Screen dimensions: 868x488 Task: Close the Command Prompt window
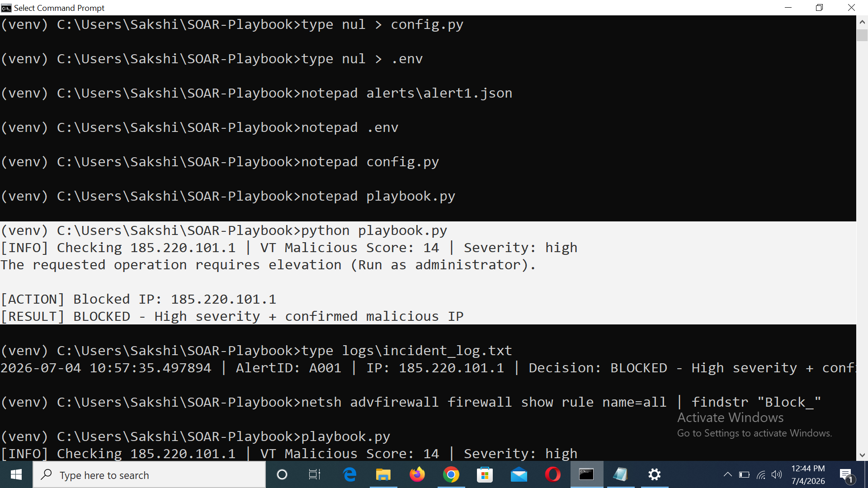click(851, 8)
